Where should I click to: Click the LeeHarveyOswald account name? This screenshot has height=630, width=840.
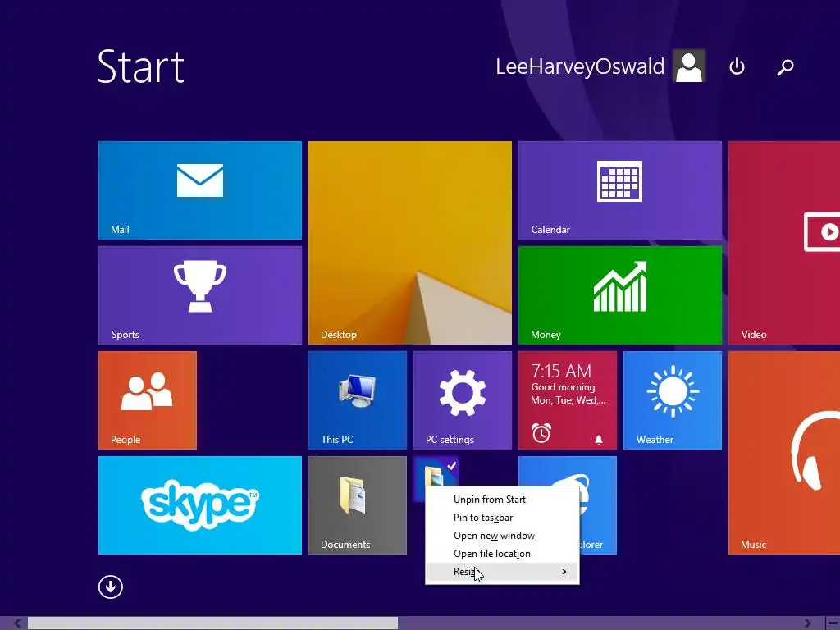580,66
